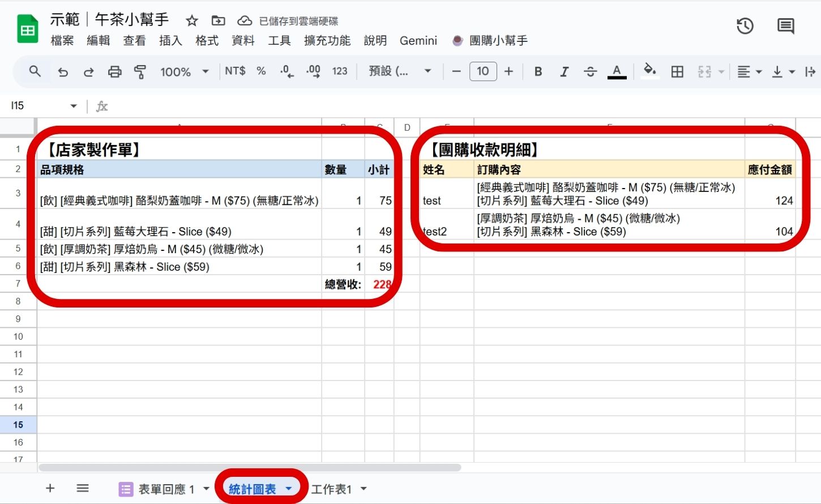Decrease decimal places
The height and width of the screenshot is (504, 821).
click(x=287, y=72)
